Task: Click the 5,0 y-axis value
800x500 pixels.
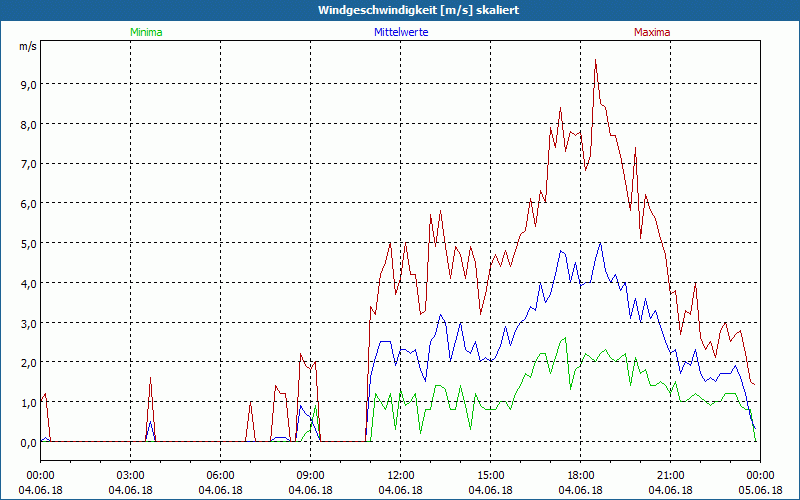Action: (x=28, y=243)
